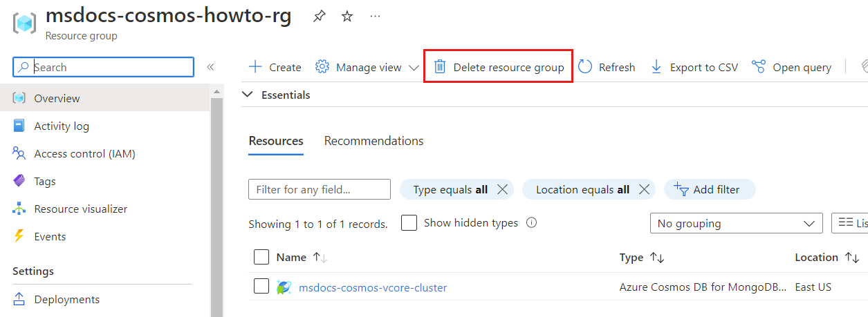Click the Refresh icon
Screen dimensions: 868x317
tap(585, 67)
